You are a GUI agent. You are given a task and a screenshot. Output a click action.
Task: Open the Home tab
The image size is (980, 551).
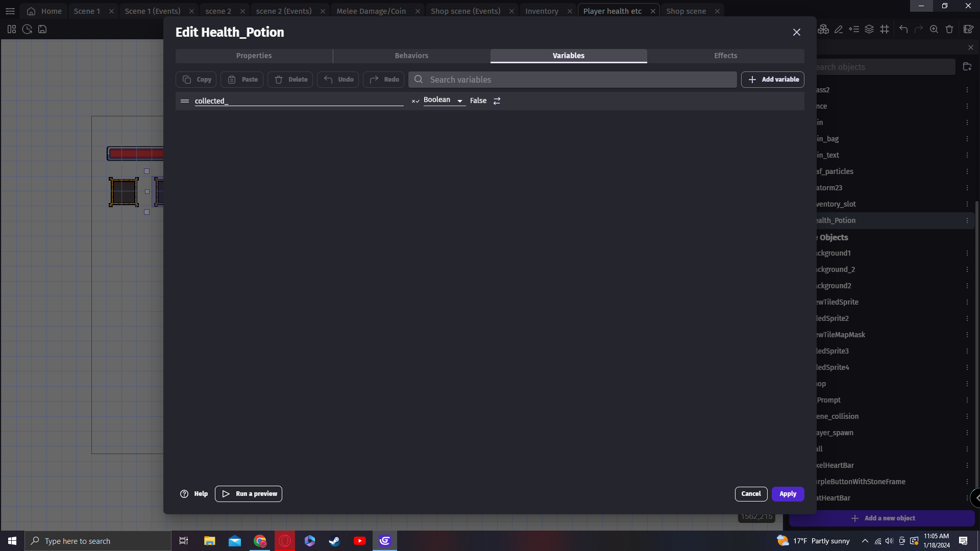(44, 11)
